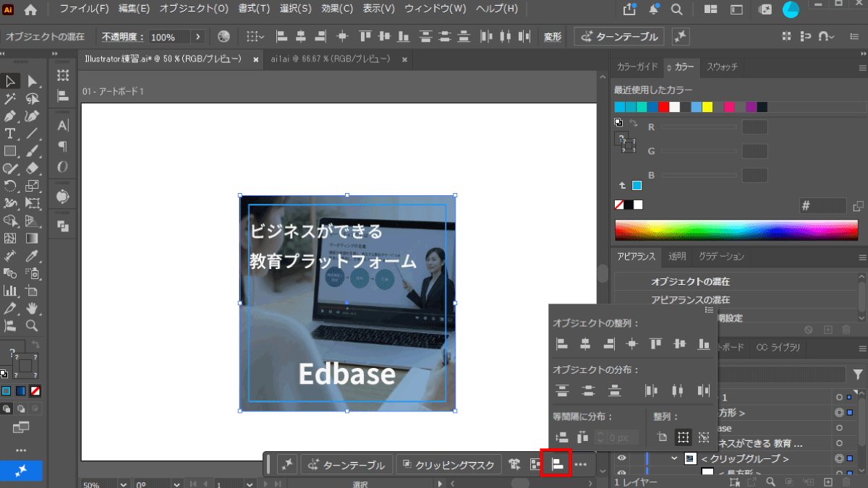The image size is (868, 488).
Task: Select the Pen tool
Action: point(10,116)
